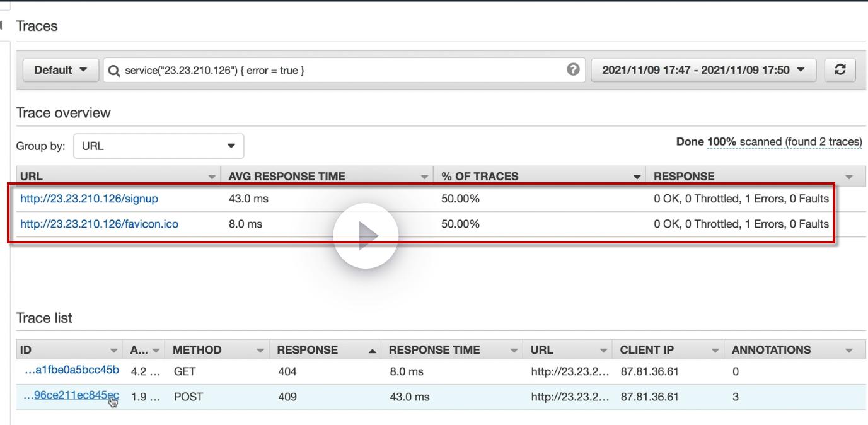Click the refresh traces icon button

[840, 70]
